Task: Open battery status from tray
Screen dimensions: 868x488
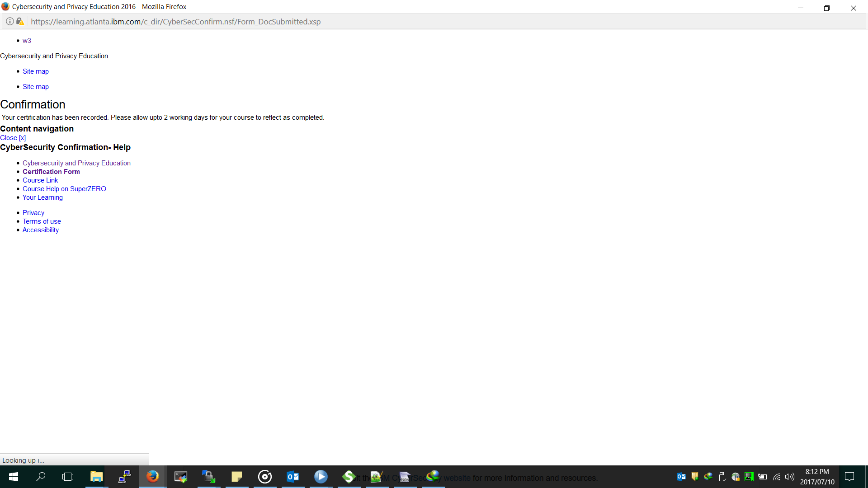Action: tap(763, 477)
